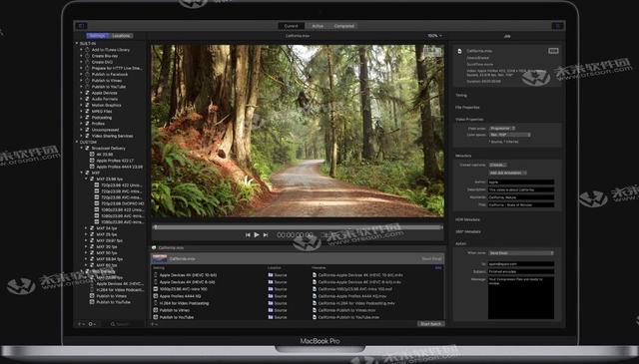Click the California.mov job thumbnail

pyautogui.click(x=160, y=258)
